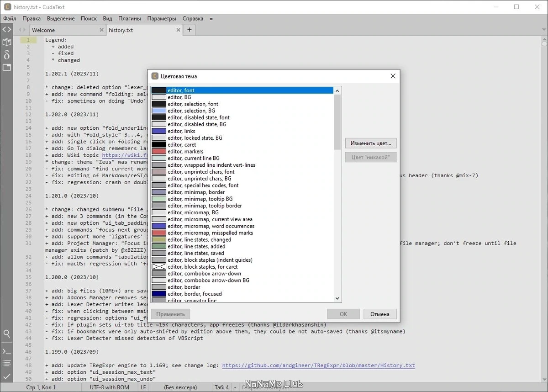548x392 pixels.
Task: Select the 'editor, links' swatch
Action: pos(159,131)
